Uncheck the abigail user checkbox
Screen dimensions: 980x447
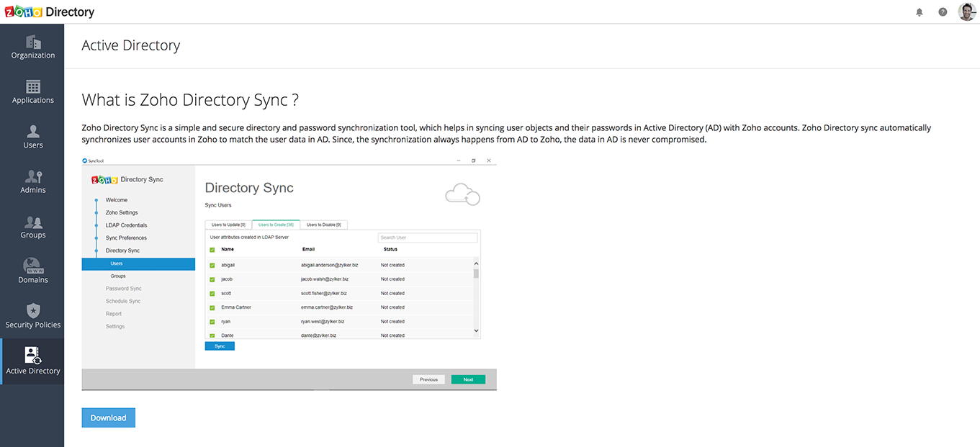tap(212, 265)
